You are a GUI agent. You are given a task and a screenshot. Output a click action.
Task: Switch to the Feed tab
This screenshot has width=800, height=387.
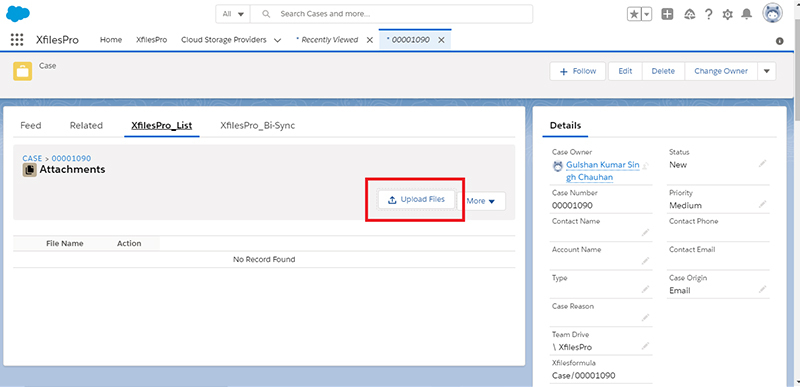click(x=31, y=125)
